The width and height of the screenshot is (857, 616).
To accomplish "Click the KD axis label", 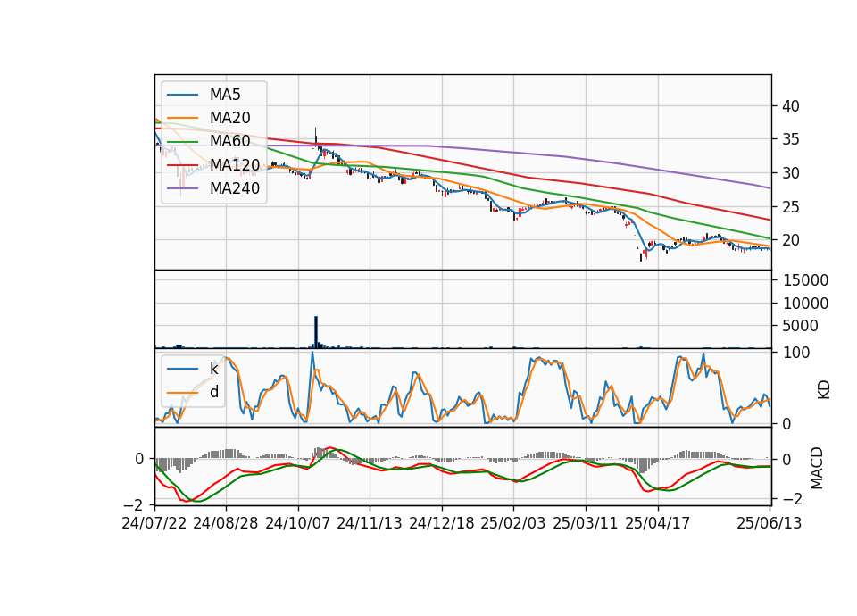I will (x=824, y=390).
